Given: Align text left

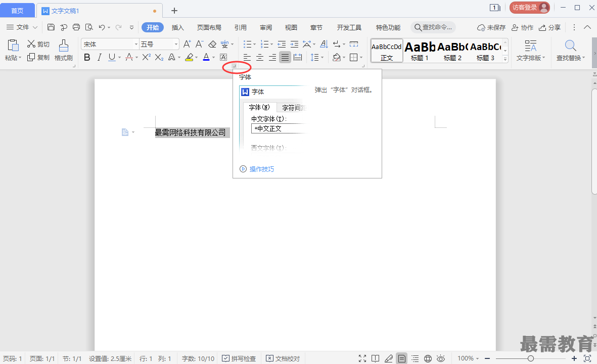Looking at the screenshot, I should pos(247,57).
